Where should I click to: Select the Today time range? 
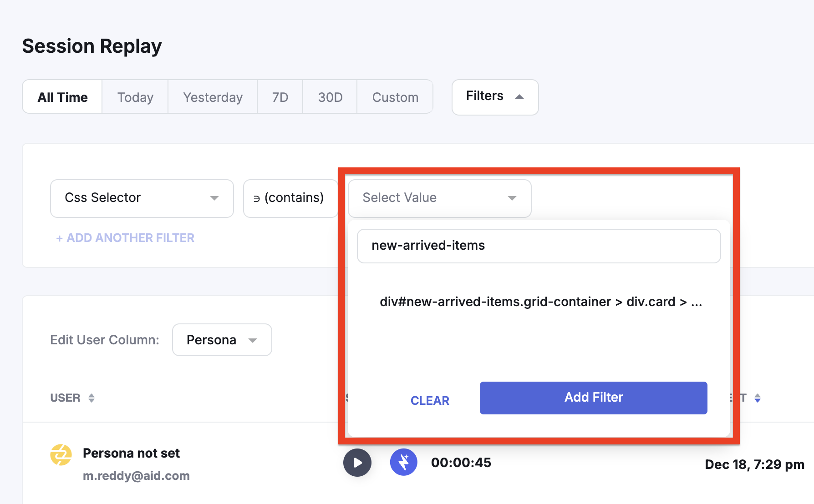[135, 97]
